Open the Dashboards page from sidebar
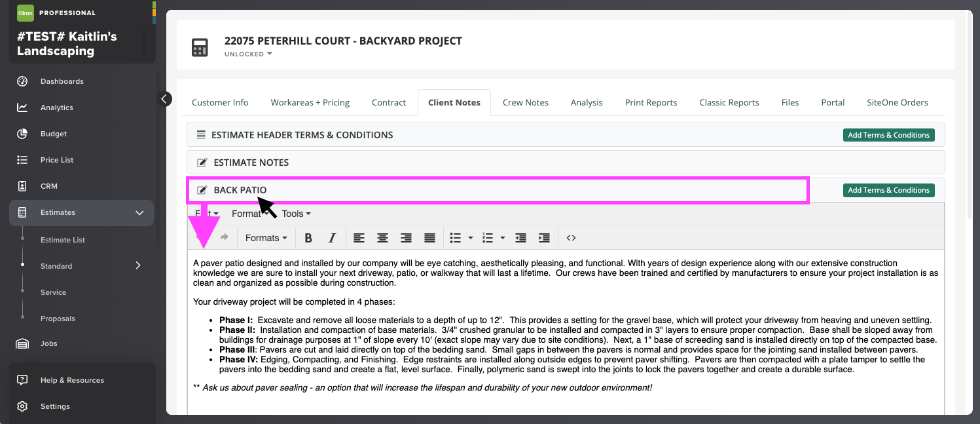Image resolution: width=980 pixels, height=424 pixels. [62, 81]
